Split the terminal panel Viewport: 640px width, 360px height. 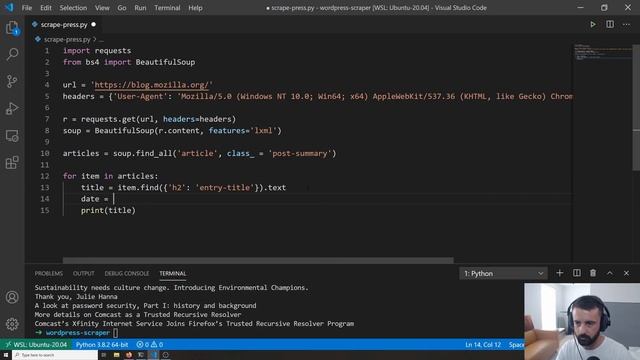pos(577,273)
